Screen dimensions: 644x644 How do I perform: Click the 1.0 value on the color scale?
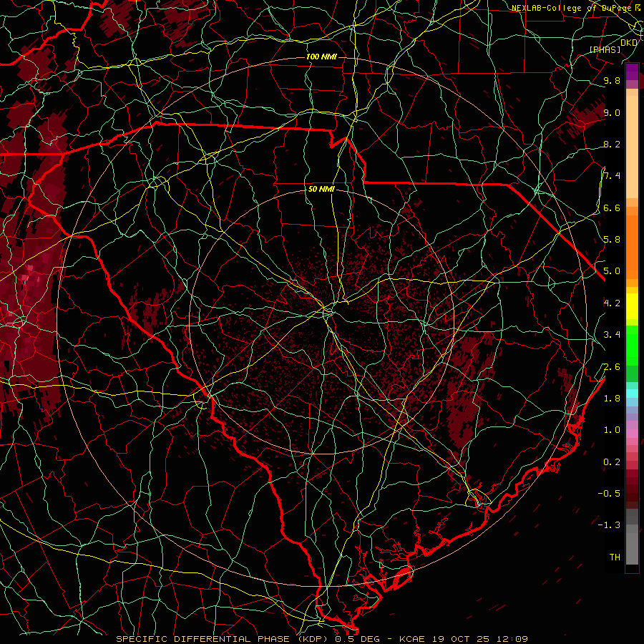point(612,430)
